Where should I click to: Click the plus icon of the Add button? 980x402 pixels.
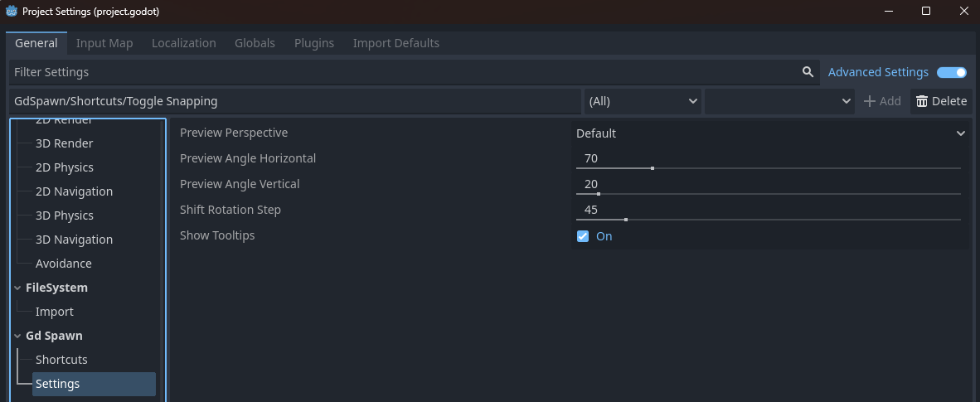[x=869, y=101]
